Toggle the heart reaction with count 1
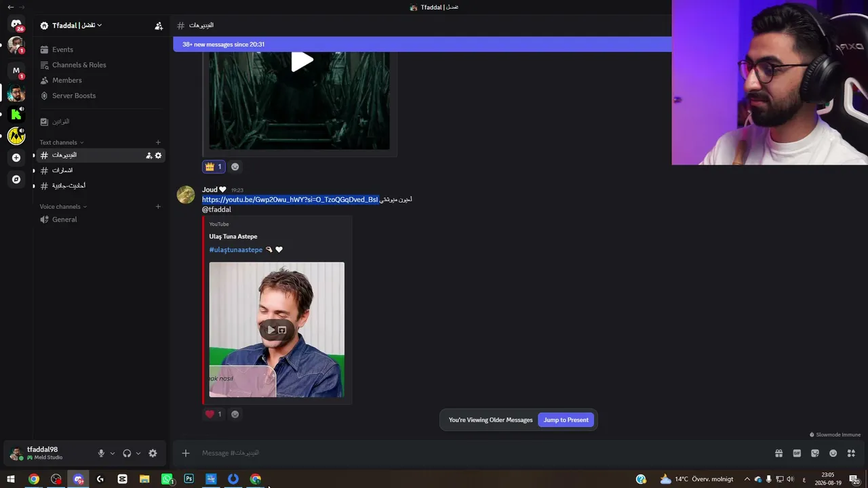Screen dimensions: 868x488 pyautogui.click(x=213, y=414)
